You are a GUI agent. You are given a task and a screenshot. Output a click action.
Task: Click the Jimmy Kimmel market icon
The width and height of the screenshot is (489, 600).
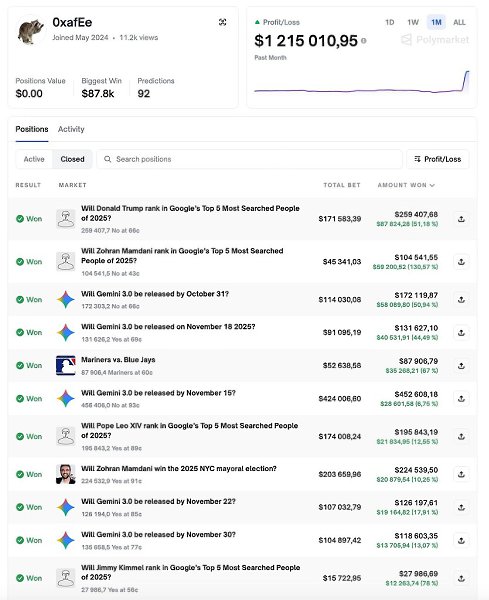(66, 578)
